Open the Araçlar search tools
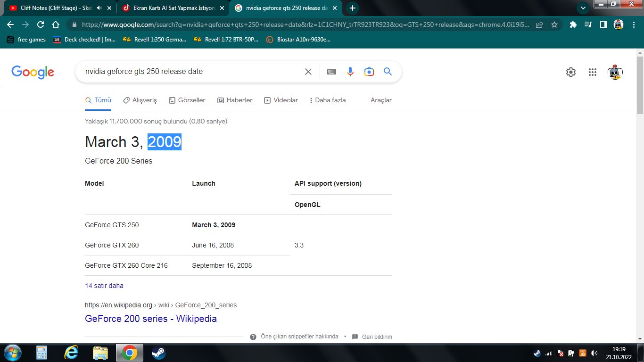The width and height of the screenshot is (644, 362). click(x=381, y=100)
